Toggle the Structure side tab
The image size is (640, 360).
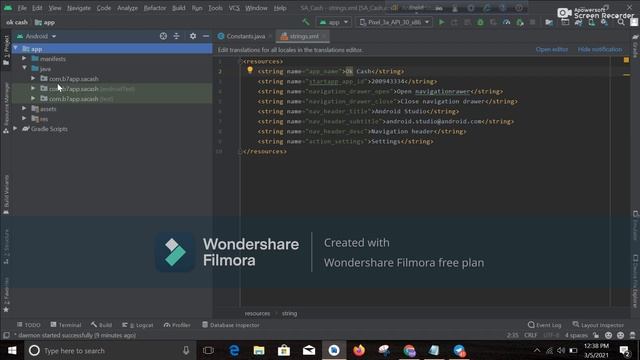point(6,247)
